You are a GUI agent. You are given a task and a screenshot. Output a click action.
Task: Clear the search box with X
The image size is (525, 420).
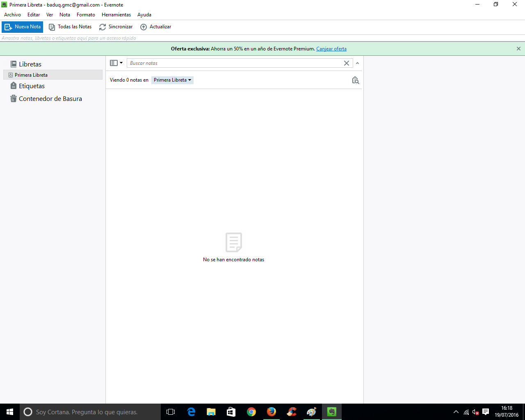pos(347,63)
